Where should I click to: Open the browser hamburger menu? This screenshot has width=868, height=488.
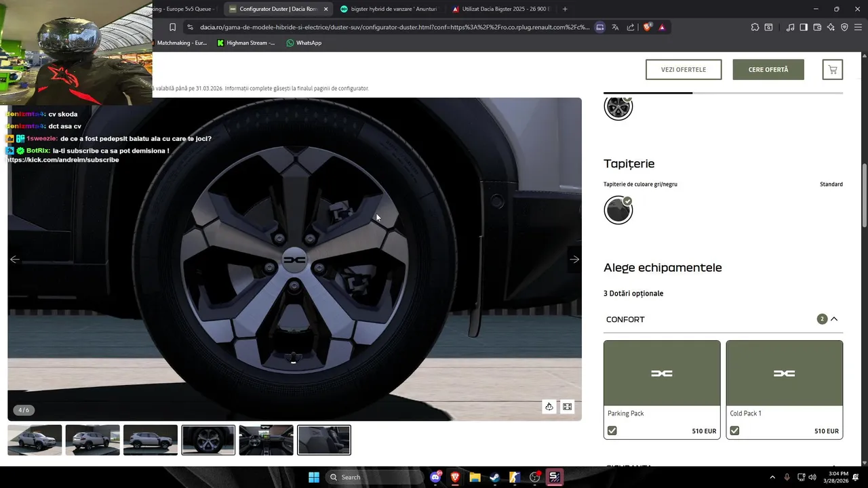[x=858, y=27]
